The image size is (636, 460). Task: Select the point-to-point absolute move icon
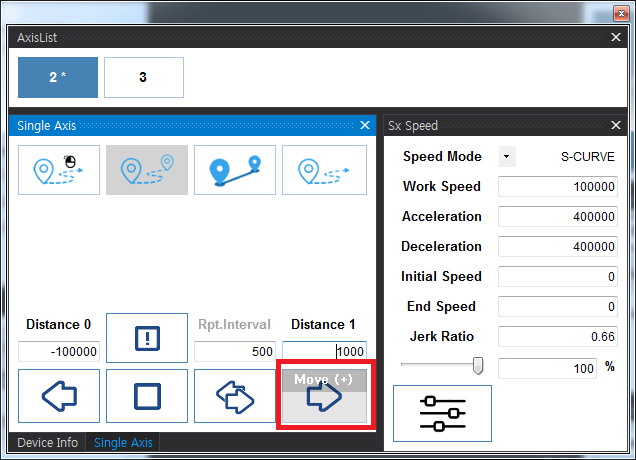235,170
